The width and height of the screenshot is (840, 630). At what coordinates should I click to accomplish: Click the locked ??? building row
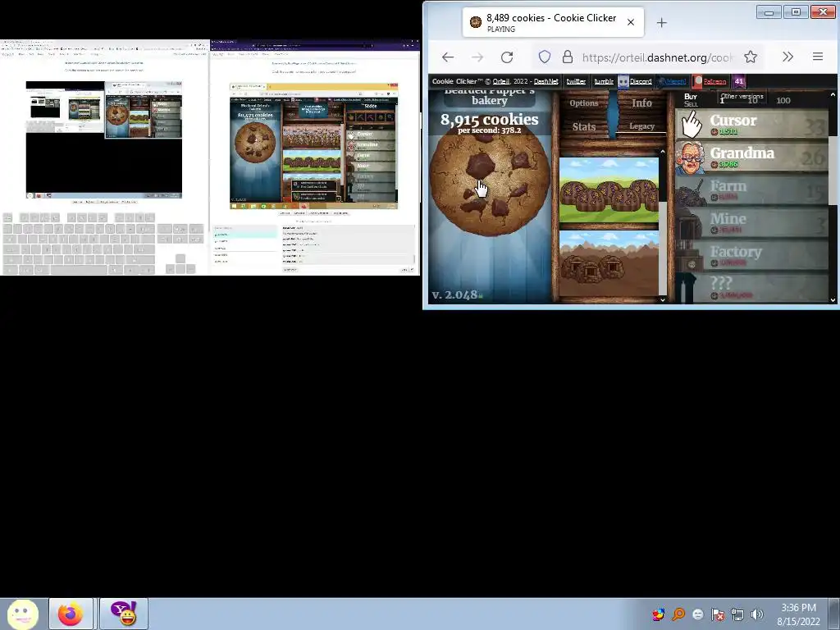(751, 288)
